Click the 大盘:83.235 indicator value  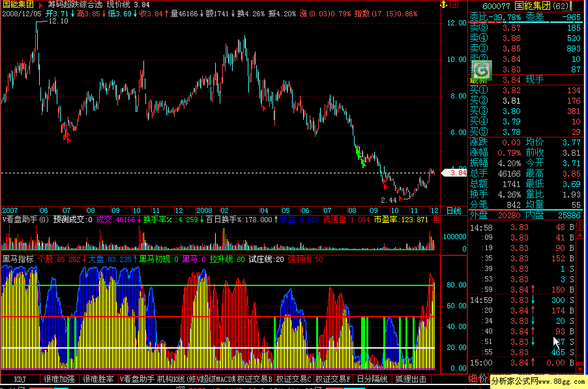(x=110, y=259)
